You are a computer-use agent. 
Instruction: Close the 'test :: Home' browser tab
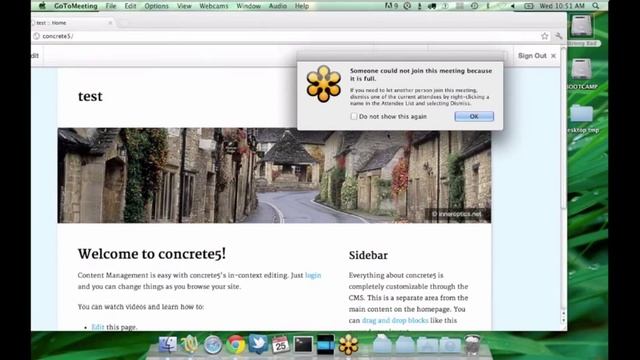tap(110, 23)
